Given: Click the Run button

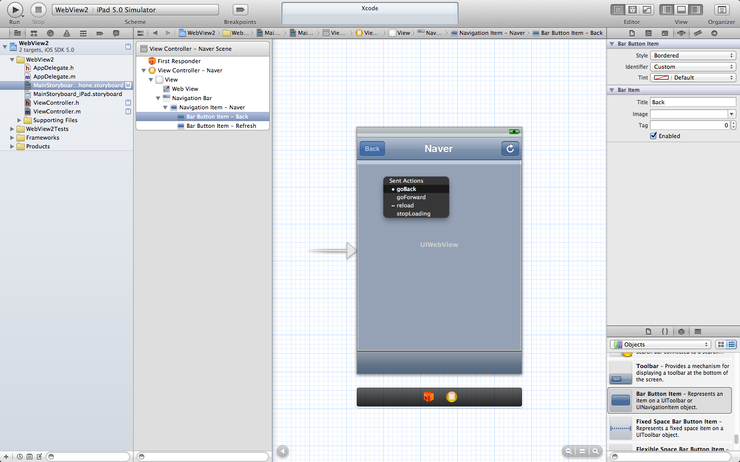Looking at the screenshot, I should [15, 9].
